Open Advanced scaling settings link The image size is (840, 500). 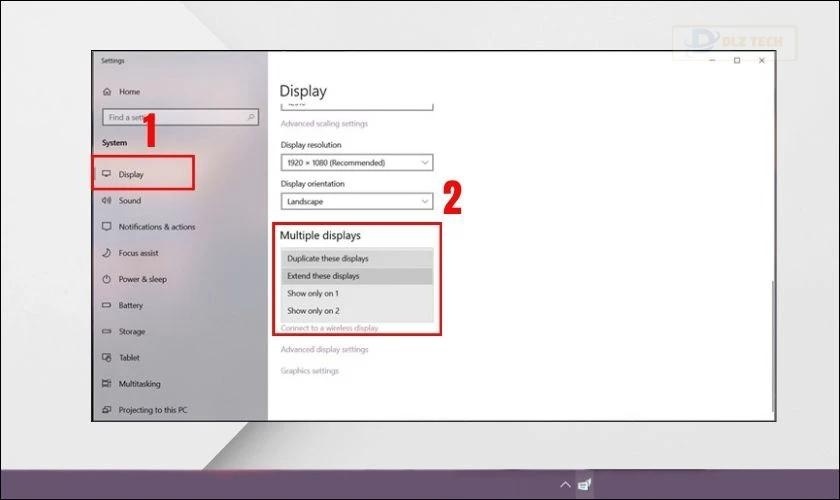click(324, 124)
